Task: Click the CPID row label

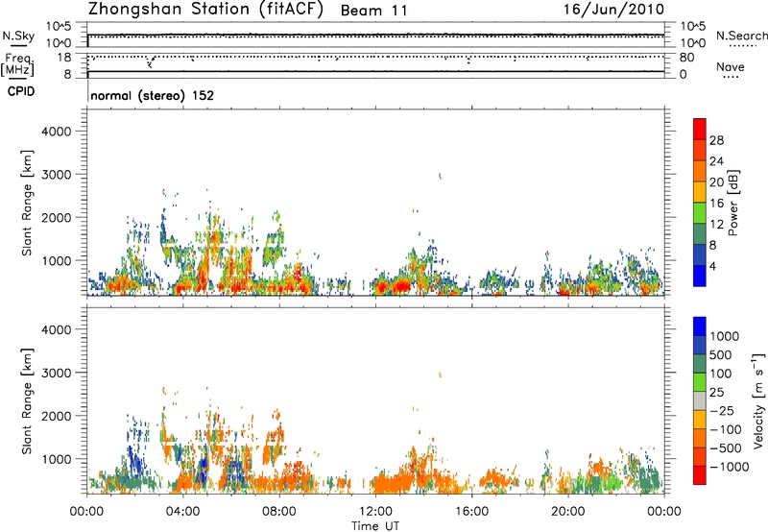Action: (21, 91)
